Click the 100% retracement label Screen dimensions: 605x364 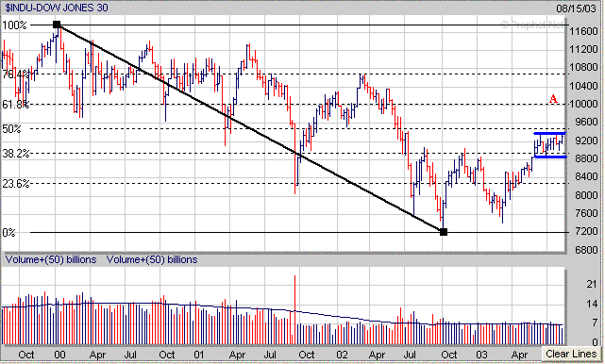point(15,25)
